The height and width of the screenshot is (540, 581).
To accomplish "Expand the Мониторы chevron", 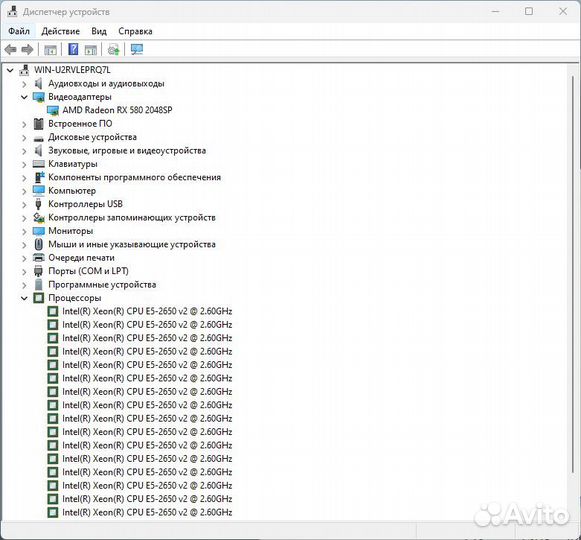I will click(x=24, y=231).
